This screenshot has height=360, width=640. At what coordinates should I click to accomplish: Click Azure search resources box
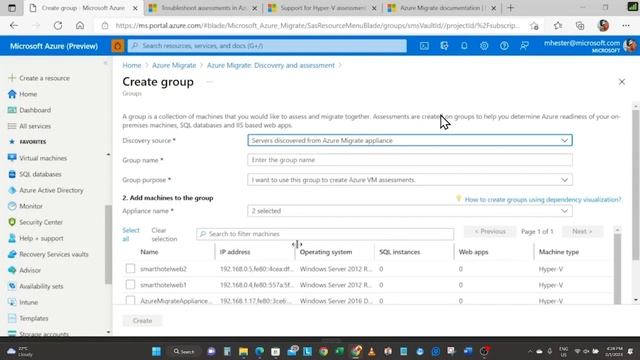point(267,46)
